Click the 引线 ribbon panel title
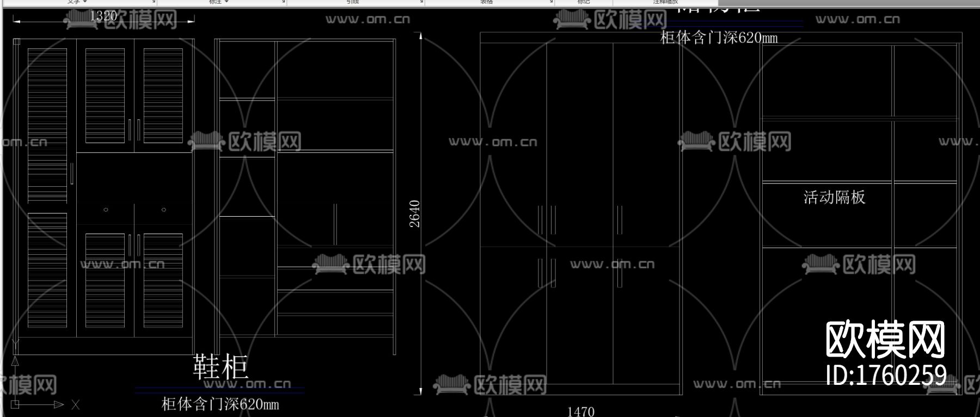Image resolution: width=980 pixels, height=417 pixels. (353, 2)
